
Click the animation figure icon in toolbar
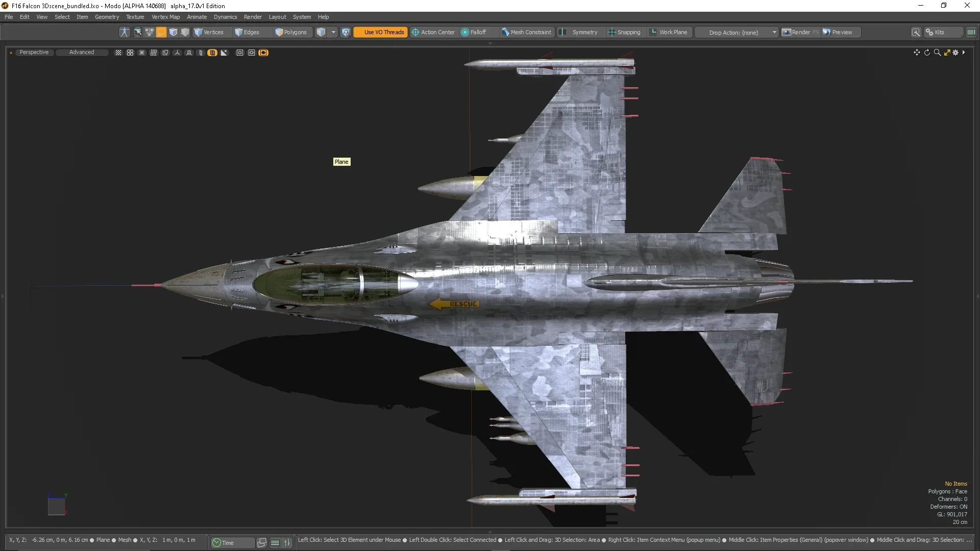pyautogui.click(x=124, y=32)
